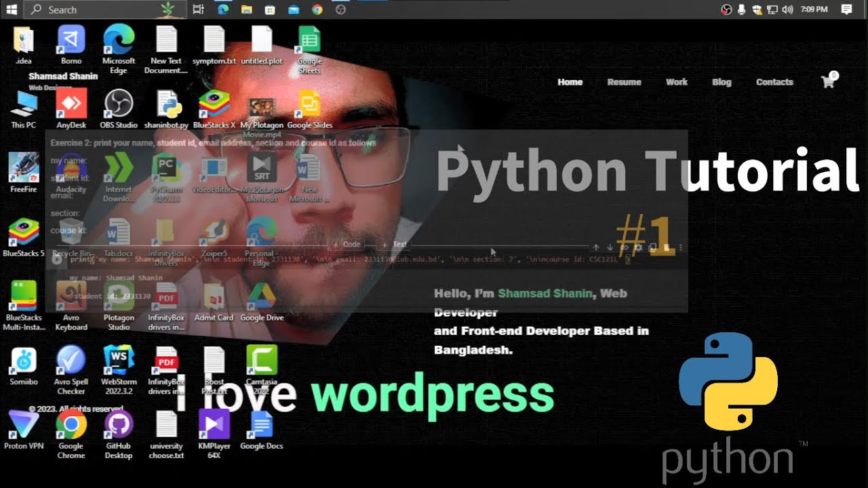The height and width of the screenshot is (488, 868).
Task: Open the cell's more options menu
Action: pyautogui.click(x=681, y=248)
